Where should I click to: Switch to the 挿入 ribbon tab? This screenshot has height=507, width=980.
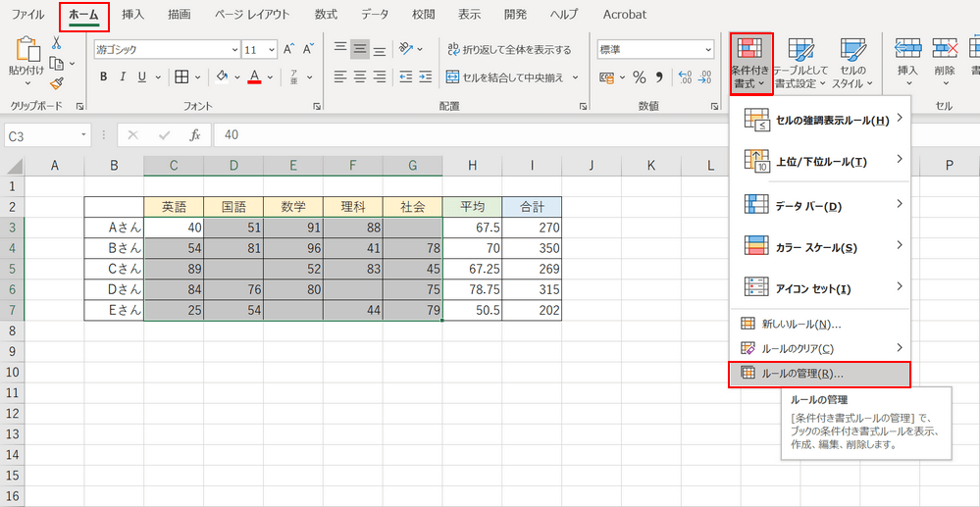130,15
